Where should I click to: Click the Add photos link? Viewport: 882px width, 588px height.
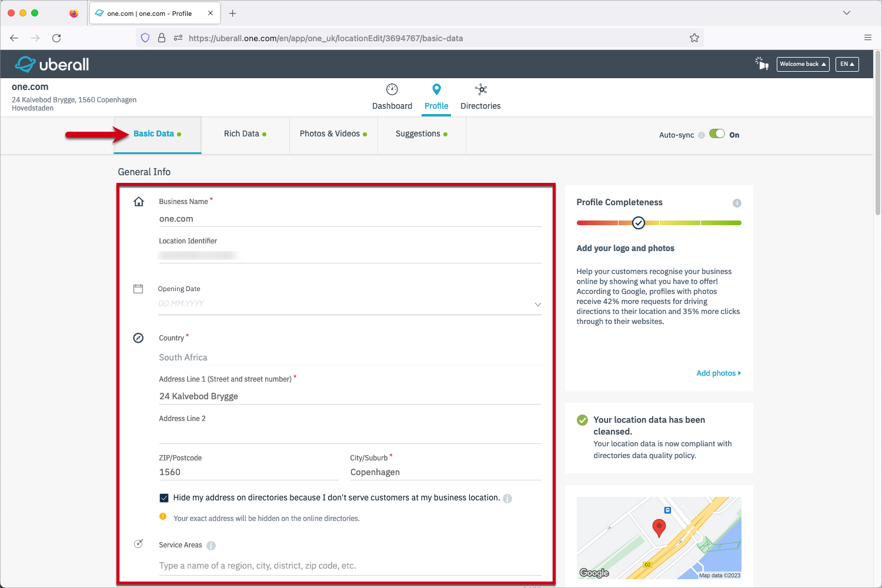[x=718, y=373]
